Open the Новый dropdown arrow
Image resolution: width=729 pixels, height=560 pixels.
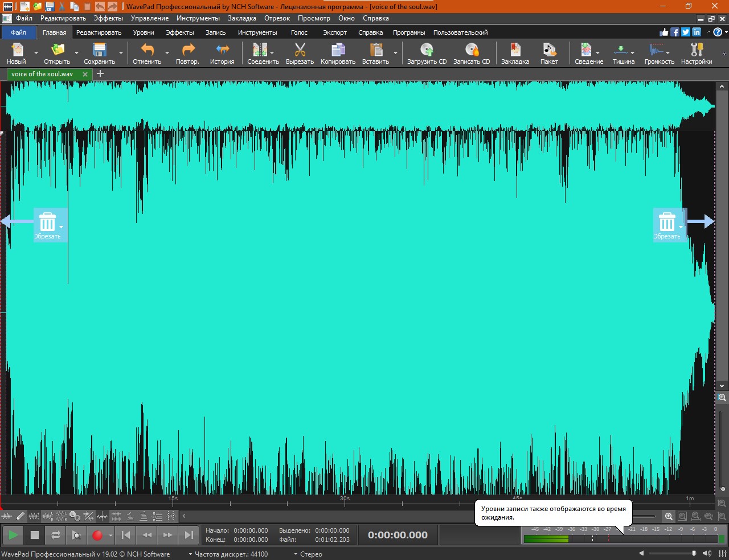(x=36, y=53)
